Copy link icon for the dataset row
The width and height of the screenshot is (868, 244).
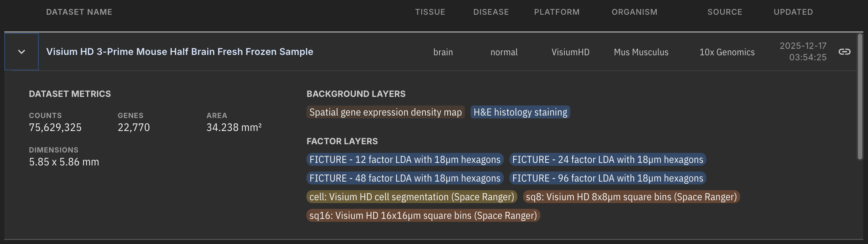pos(844,52)
